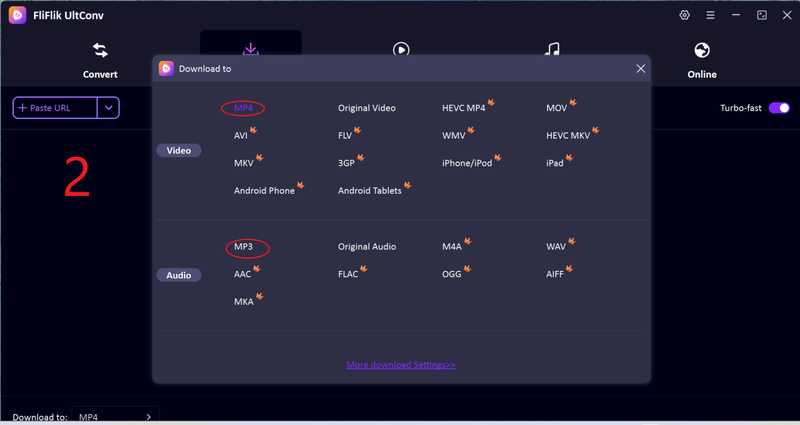This screenshot has width=800, height=425.
Task: Open the Download tab icon
Action: click(x=250, y=49)
